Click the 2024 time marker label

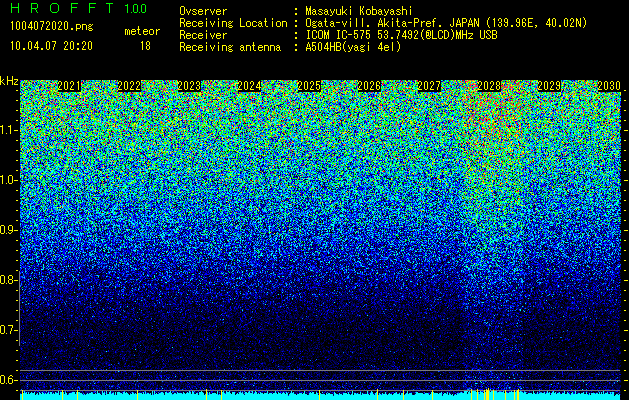tap(249, 86)
